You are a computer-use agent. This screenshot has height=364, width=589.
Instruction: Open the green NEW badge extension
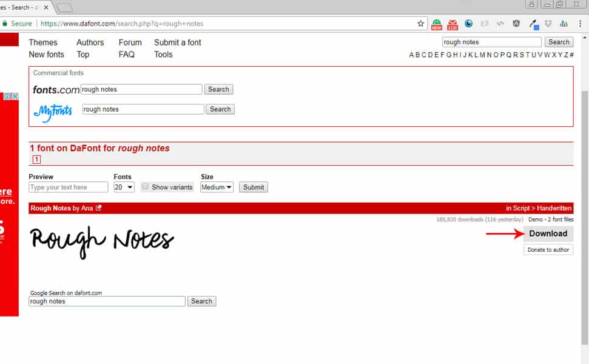pyautogui.click(x=437, y=24)
